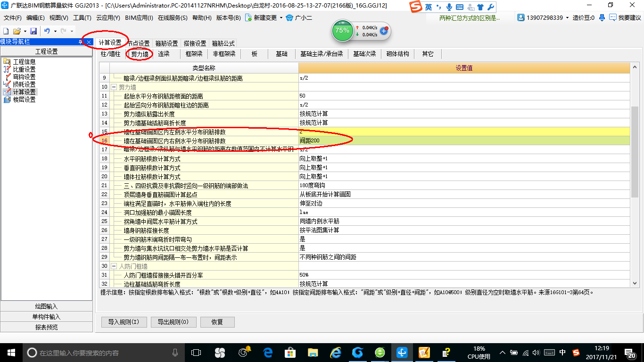Screen dimensions: 644x362
Task: Click the 导出规则(O) button
Action: click(173, 322)
